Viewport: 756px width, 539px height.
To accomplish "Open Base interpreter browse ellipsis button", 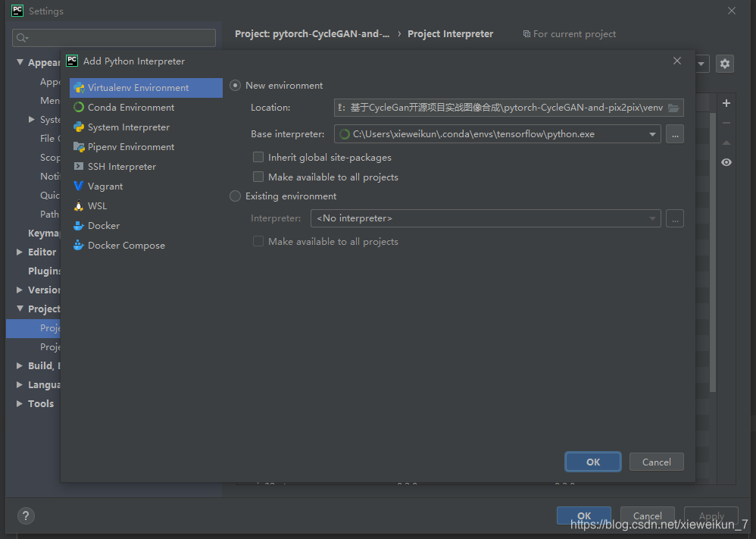I will pos(675,134).
